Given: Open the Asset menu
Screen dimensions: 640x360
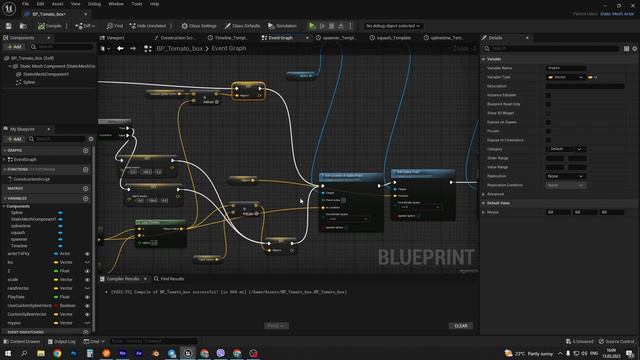Looking at the screenshot, I should click(x=58, y=4).
